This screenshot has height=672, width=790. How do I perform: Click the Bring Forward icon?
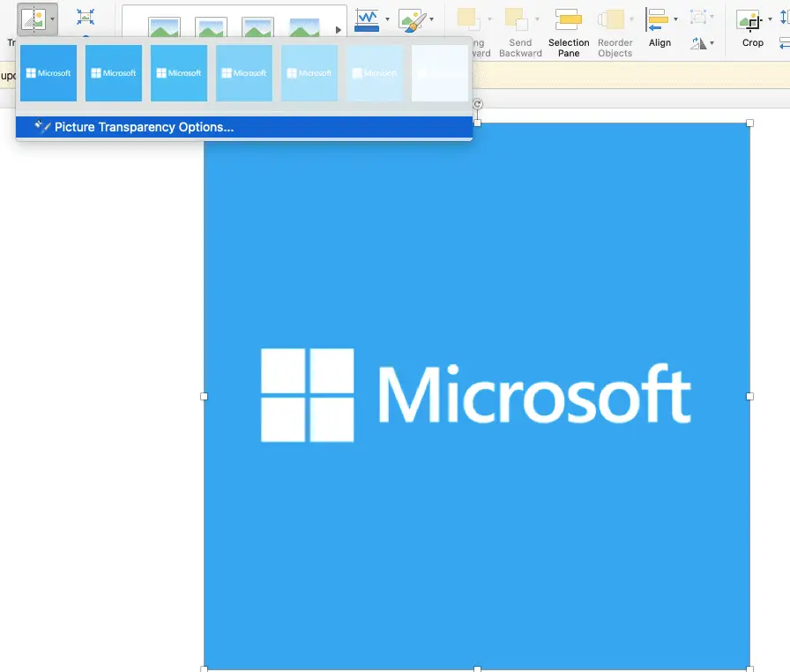tap(468, 19)
